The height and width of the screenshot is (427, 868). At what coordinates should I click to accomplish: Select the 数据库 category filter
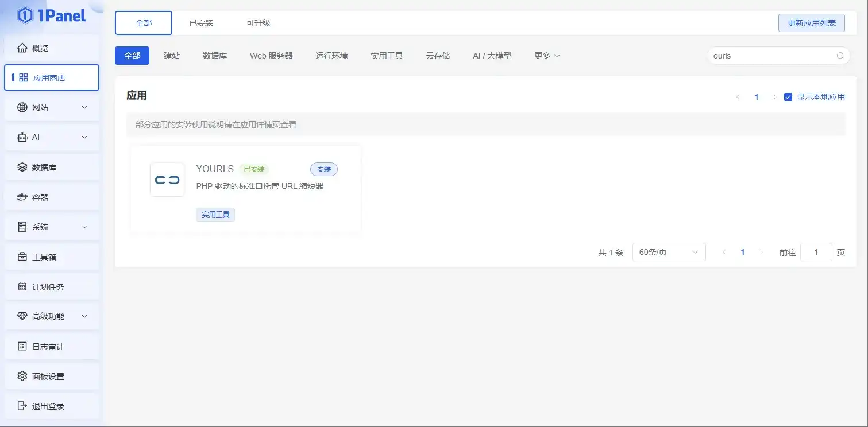tap(215, 56)
